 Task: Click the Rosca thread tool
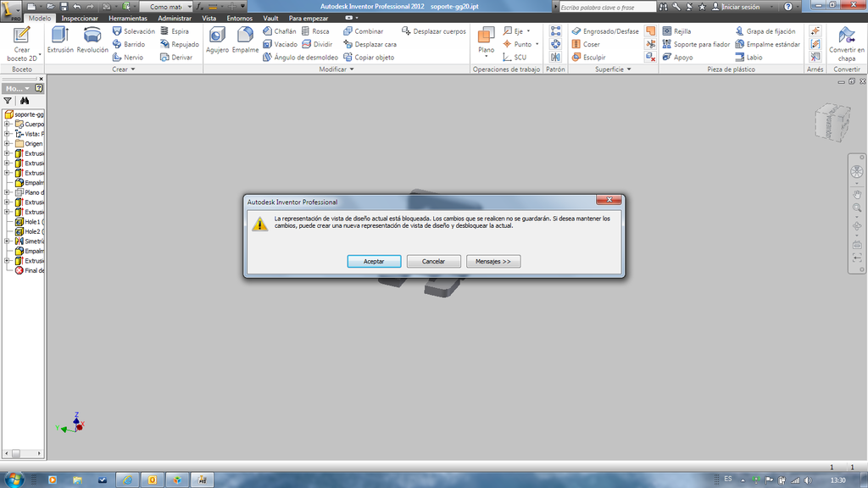coord(315,31)
